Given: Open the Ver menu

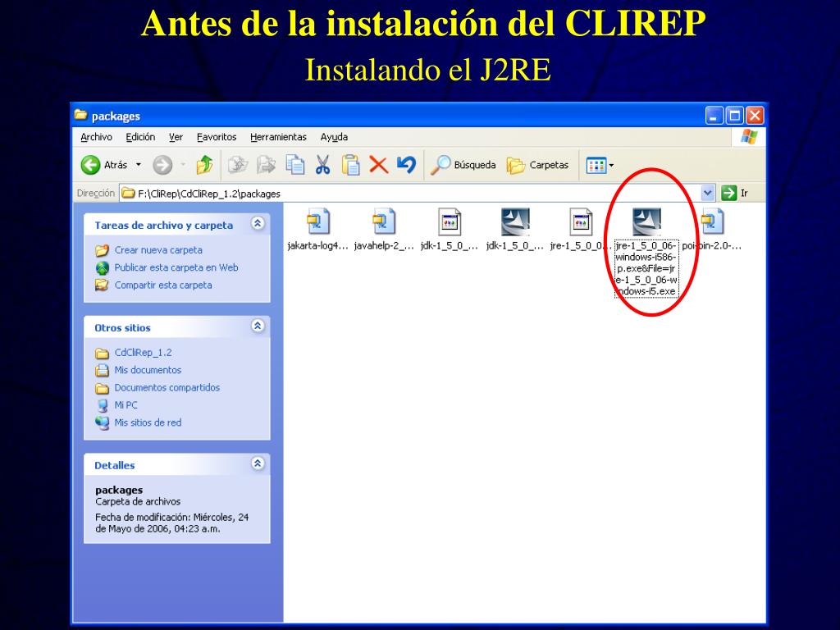Looking at the screenshot, I should (x=176, y=137).
